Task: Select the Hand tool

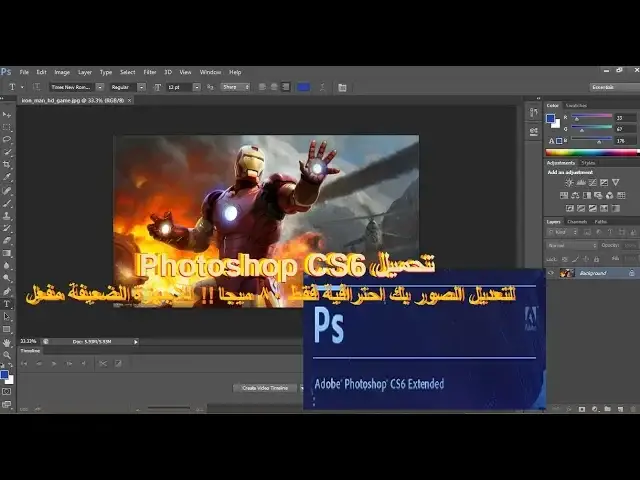Action: pos(7,342)
